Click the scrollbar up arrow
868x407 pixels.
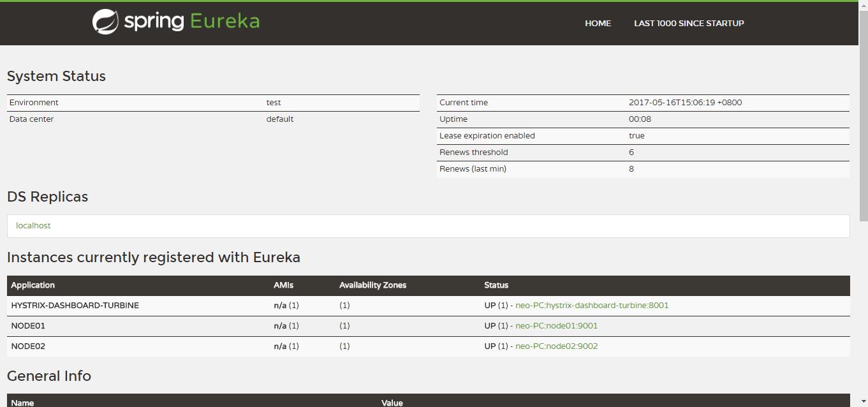tap(863, 5)
